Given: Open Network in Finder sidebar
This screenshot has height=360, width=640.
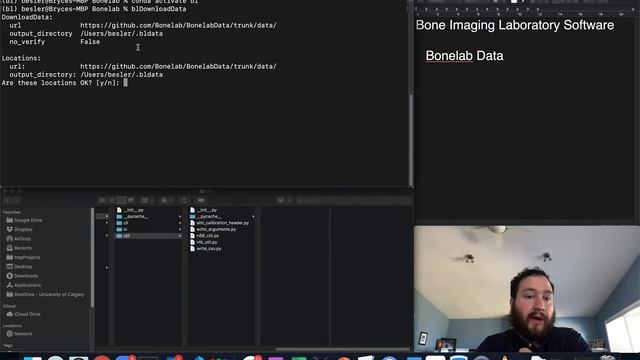Looking at the screenshot, I should [19, 334].
